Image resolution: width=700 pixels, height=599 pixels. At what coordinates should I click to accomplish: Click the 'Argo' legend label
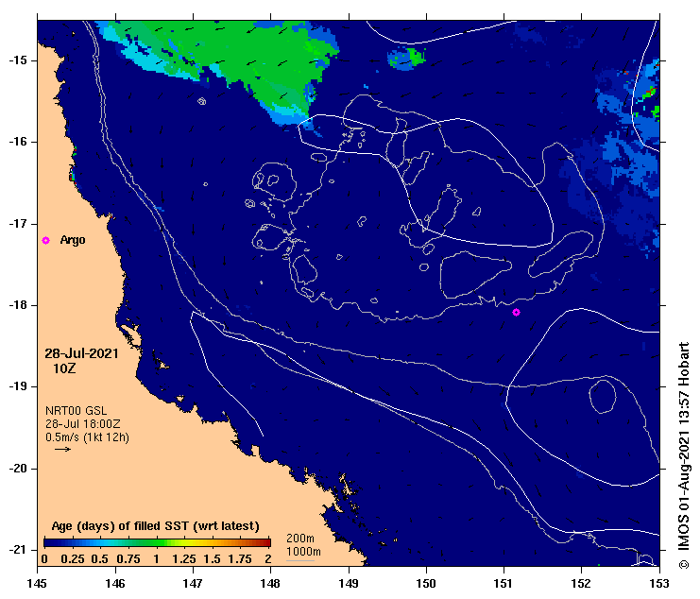[73, 240]
